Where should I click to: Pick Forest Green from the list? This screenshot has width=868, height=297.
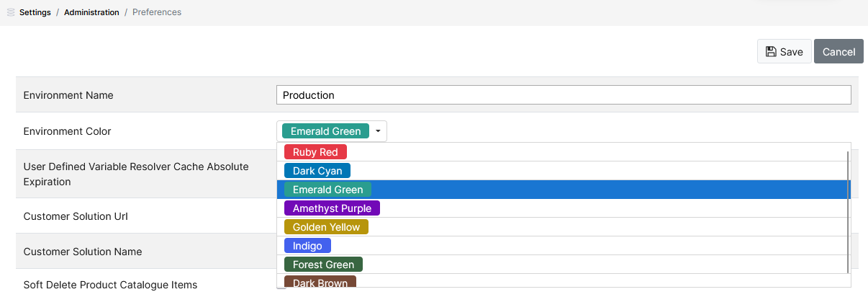[x=323, y=265]
